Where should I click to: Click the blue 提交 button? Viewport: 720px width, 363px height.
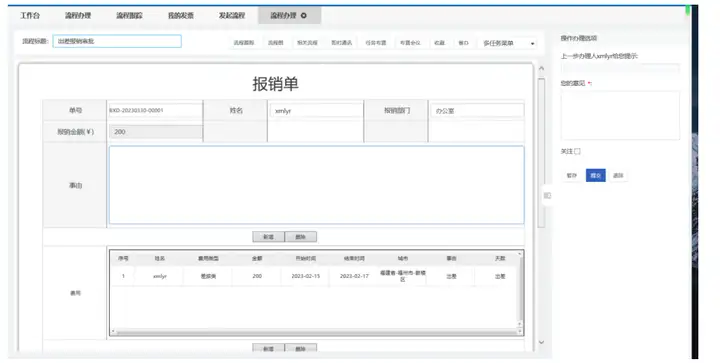point(596,175)
